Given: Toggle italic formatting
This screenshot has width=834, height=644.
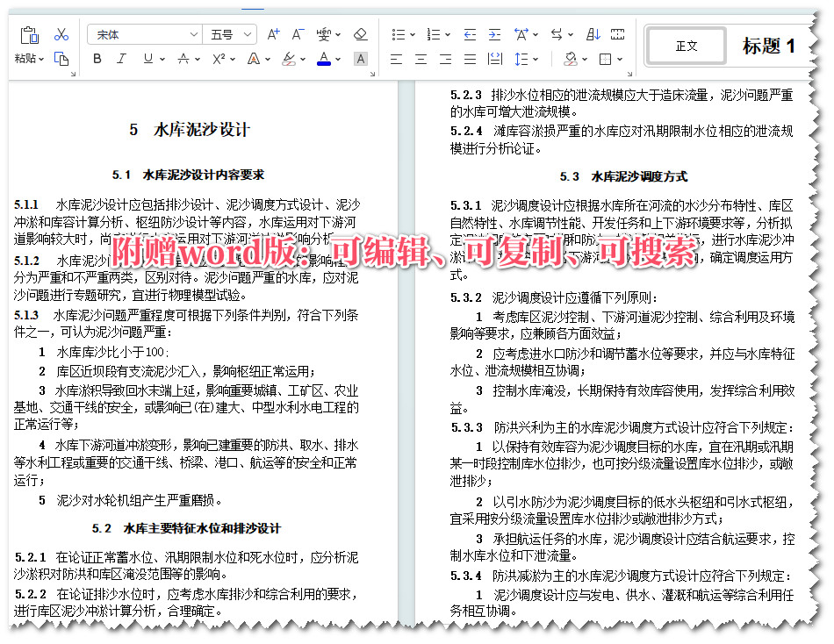Looking at the screenshot, I should pos(121,58).
